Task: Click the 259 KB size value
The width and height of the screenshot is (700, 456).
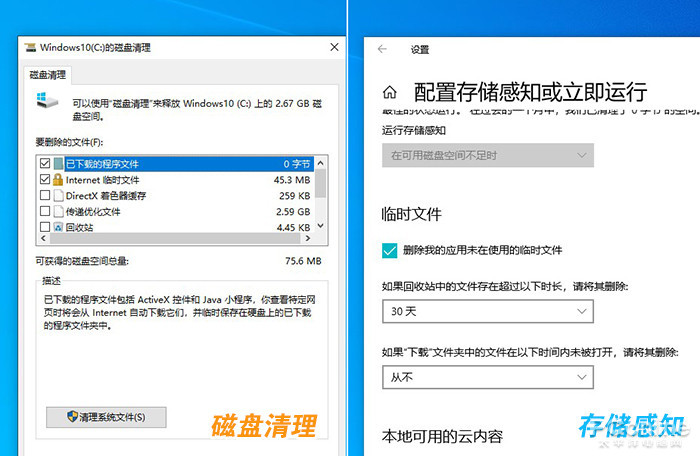Action: tap(295, 196)
